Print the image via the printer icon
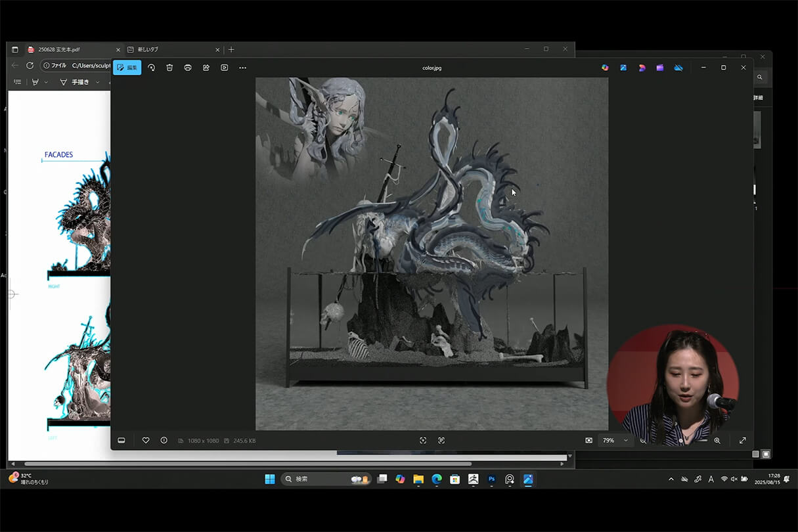 (188, 68)
